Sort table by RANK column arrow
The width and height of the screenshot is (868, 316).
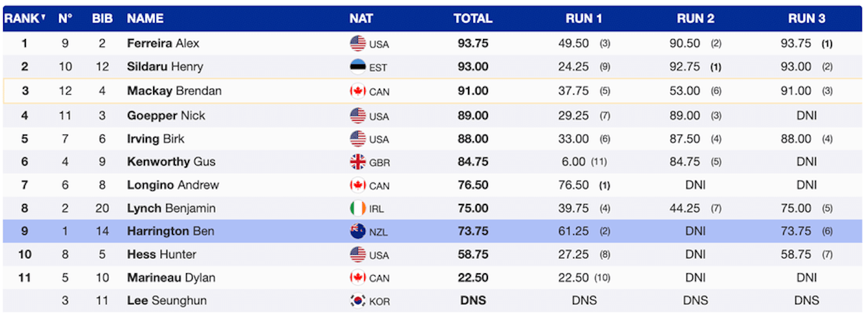click(43, 17)
